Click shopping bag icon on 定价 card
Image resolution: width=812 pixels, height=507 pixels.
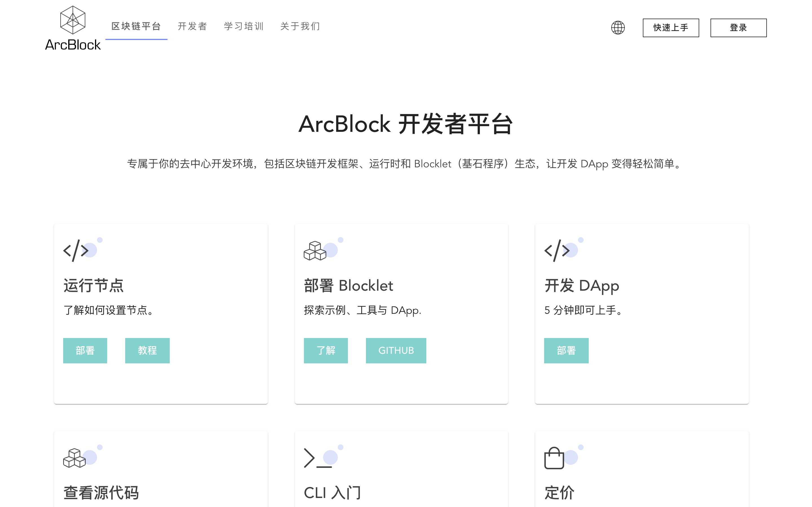point(554,458)
